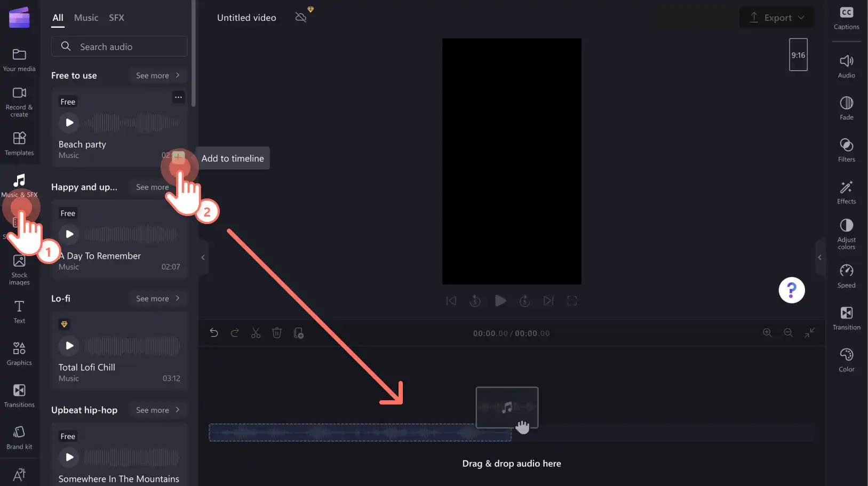Open the Templates sidebar panel
Image resolution: width=868 pixels, height=486 pixels.
(x=19, y=144)
